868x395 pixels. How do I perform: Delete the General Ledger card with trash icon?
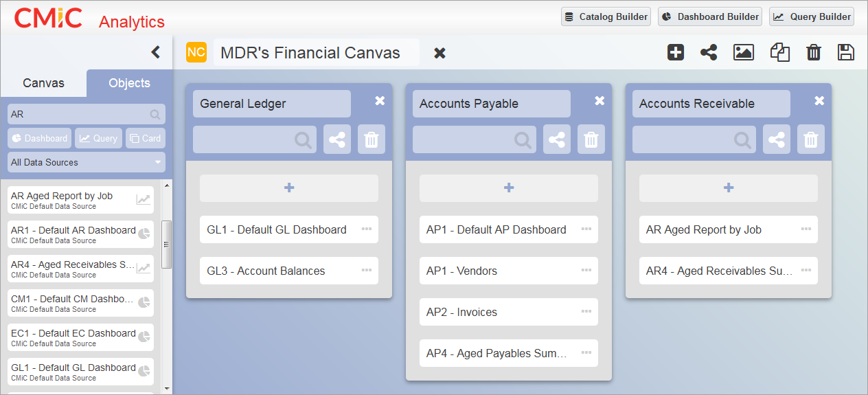pyautogui.click(x=372, y=139)
